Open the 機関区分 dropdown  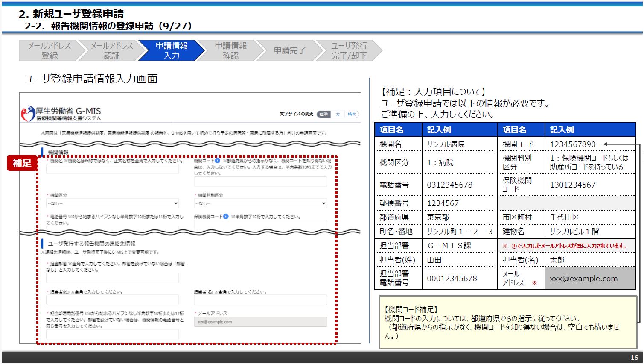click(113, 203)
